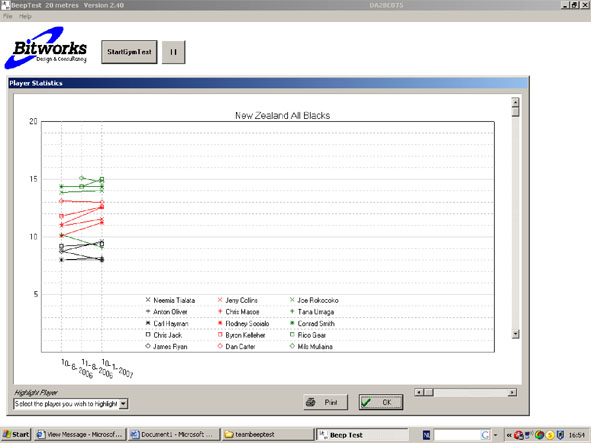Click the Player Statistics title bar
The width and height of the screenshot is (591, 443).
(268, 83)
